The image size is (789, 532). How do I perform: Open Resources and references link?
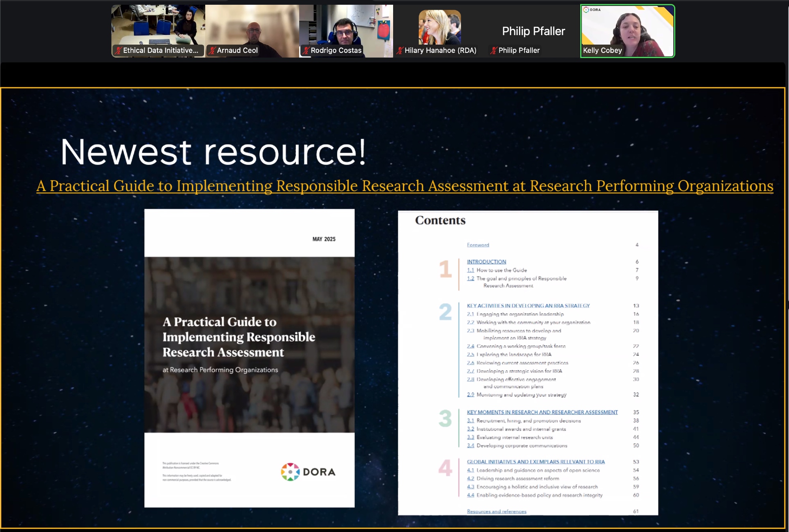pyautogui.click(x=497, y=511)
